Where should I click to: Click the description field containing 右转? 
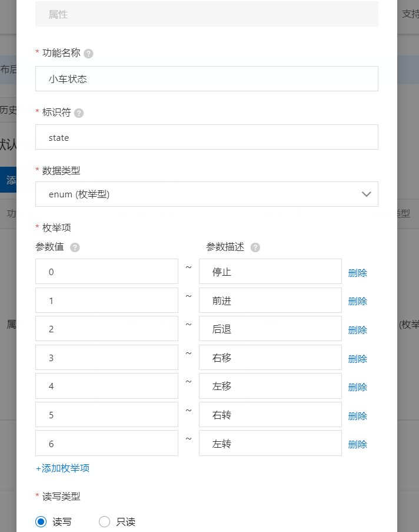270,414
